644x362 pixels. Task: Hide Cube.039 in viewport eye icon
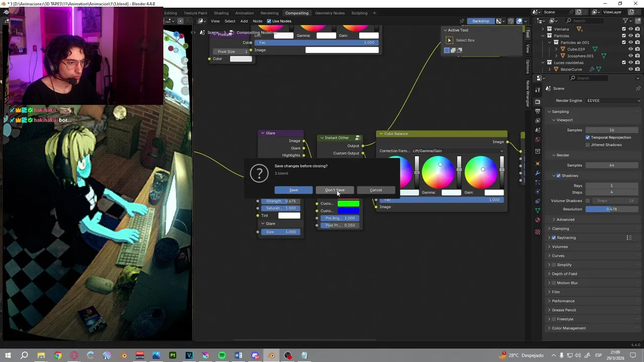(630, 49)
